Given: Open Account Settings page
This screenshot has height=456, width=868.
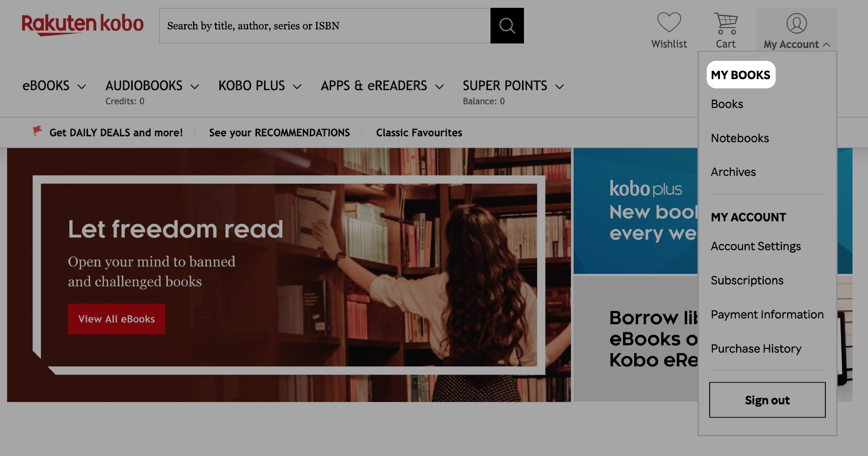Looking at the screenshot, I should coord(756,246).
